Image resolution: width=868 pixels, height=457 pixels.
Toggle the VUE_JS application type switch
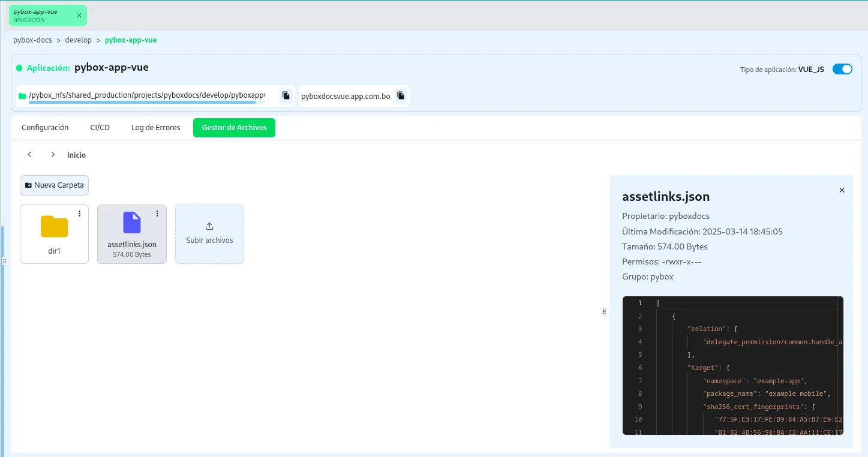click(x=842, y=69)
